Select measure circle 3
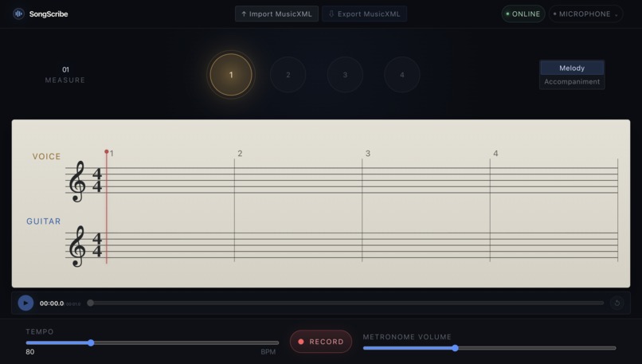The image size is (642, 364). pos(345,75)
